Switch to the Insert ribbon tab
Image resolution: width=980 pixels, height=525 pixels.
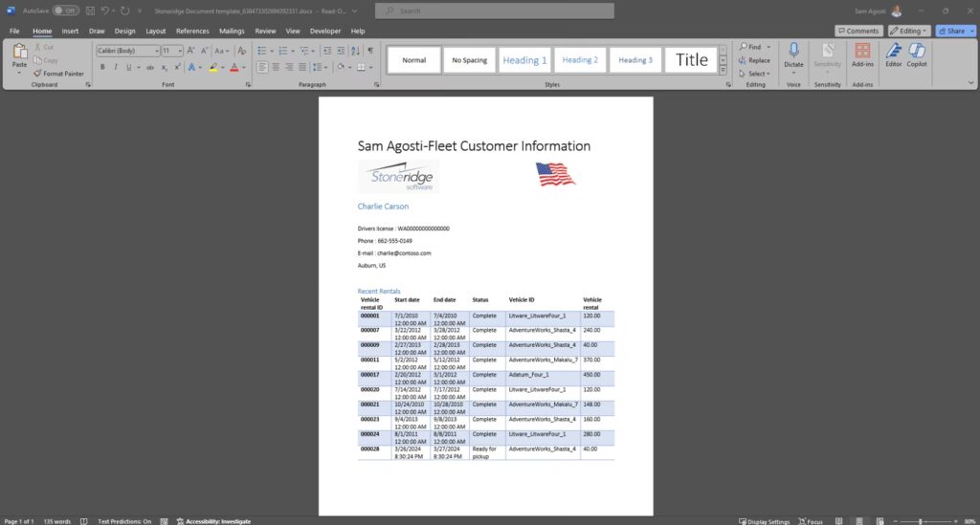pyautogui.click(x=70, y=31)
